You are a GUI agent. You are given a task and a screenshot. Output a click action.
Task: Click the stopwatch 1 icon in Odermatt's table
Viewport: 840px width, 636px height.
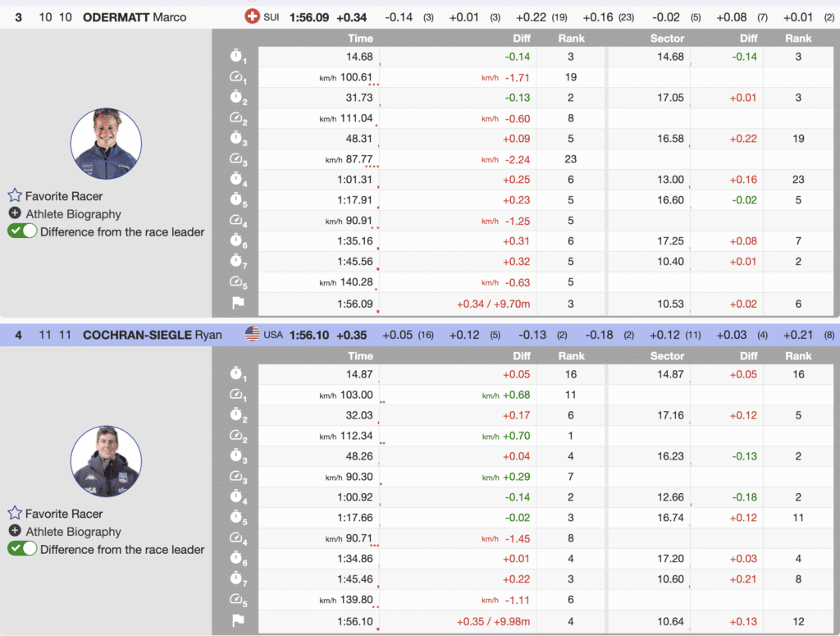pyautogui.click(x=236, y=57)
